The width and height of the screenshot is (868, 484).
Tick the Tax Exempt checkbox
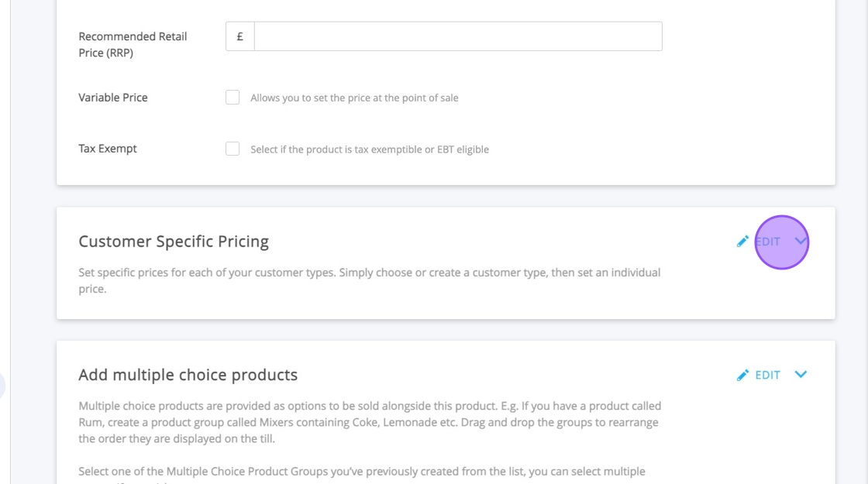click(232, 149)
